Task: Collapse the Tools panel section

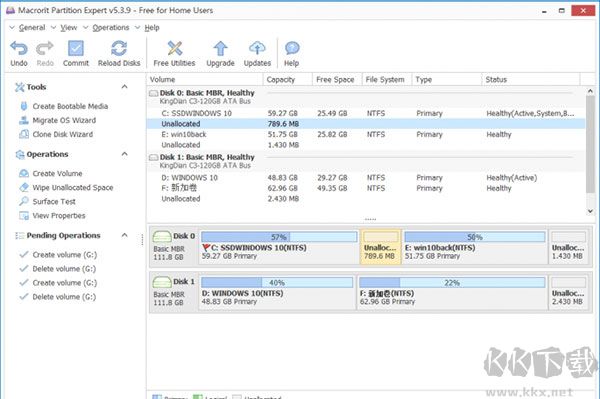Action: [124, 87]
